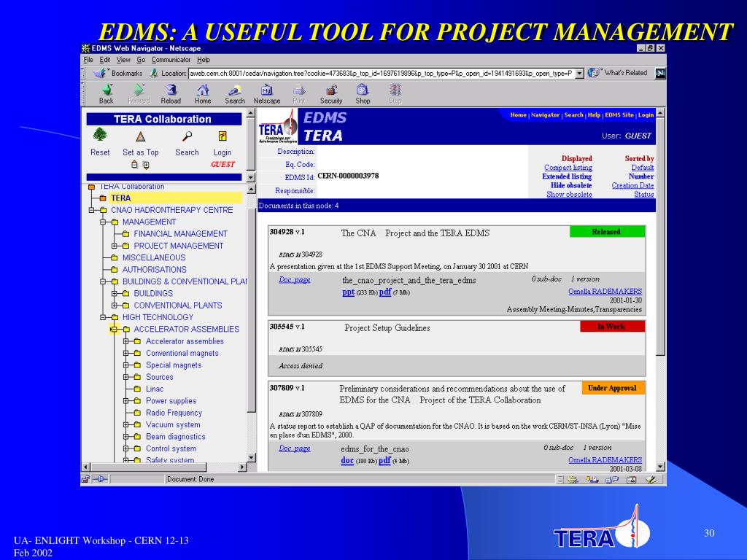Screen dimensions: 747x560
Task: Go to Home in Netscape toolbar
Action: (x=203, y=94)
